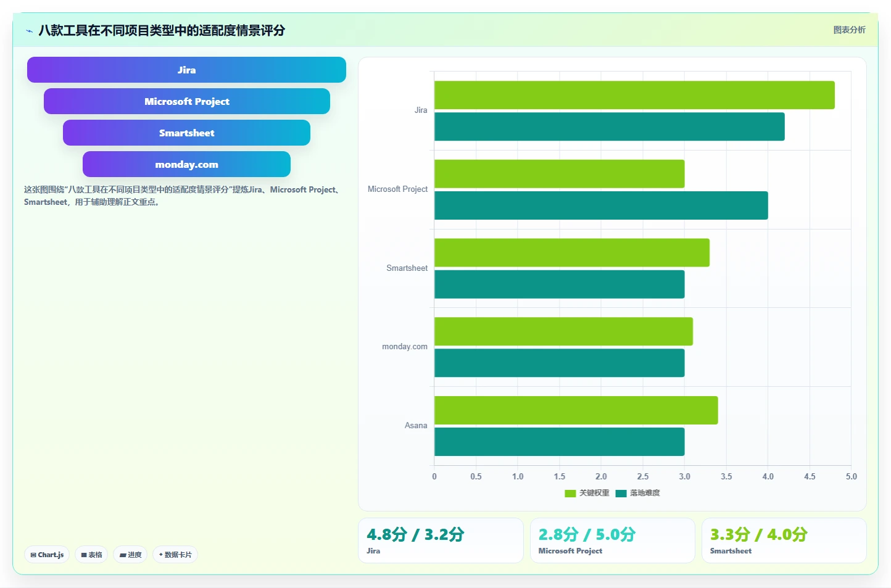Click the 2.5 x-axis tick label

[642, 476]
